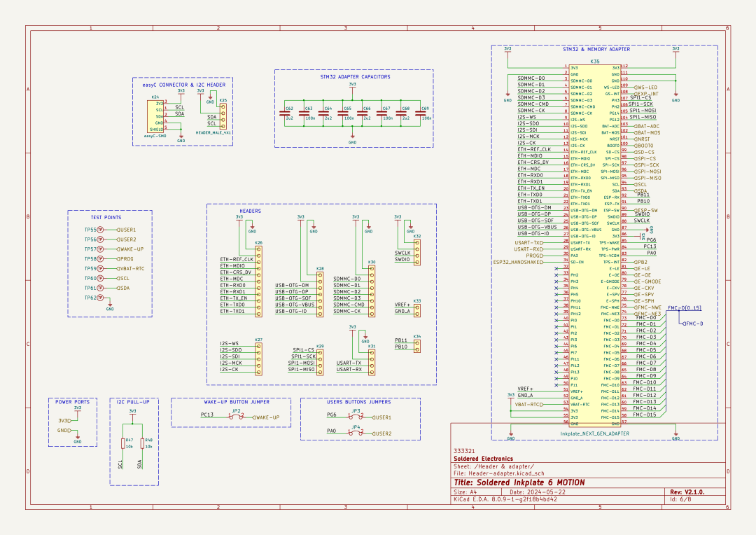Screen dimensions: 756x535
Task: Click the 'Size: A4' field
Action: coord(465,492)
